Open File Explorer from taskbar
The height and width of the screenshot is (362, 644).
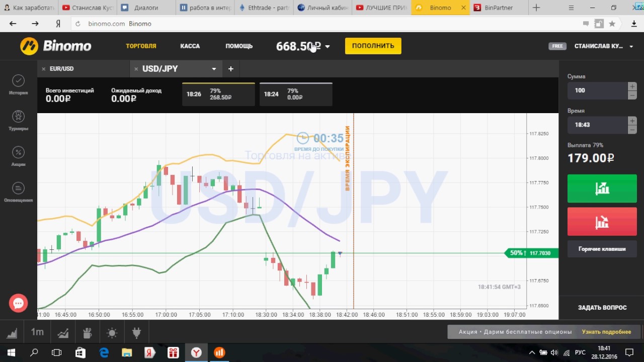(x=127, y=352)
